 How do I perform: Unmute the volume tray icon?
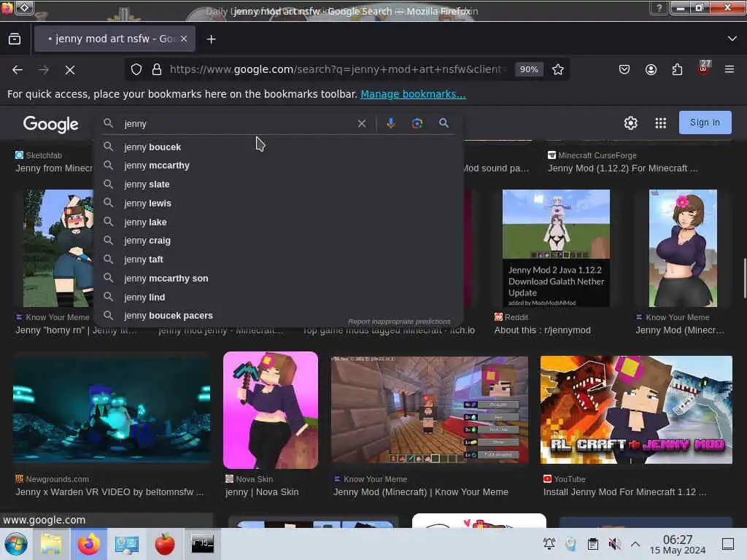(x=614, y=544)
